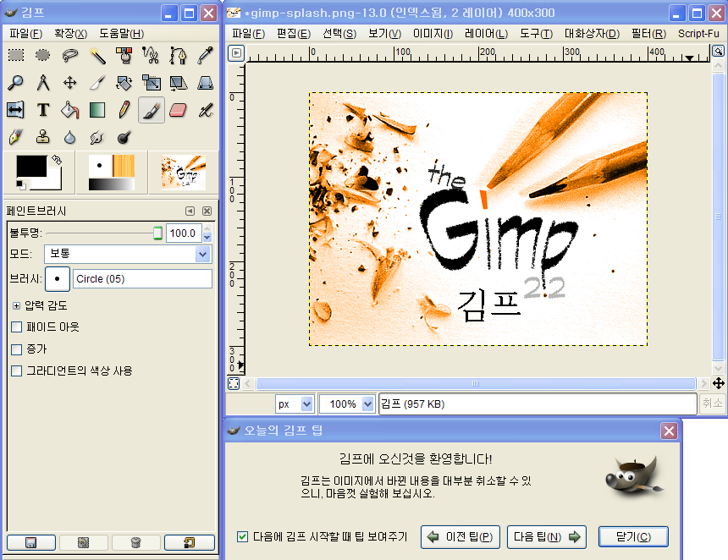Click the 이전 팁(P) button

click(x=461, y=537)
